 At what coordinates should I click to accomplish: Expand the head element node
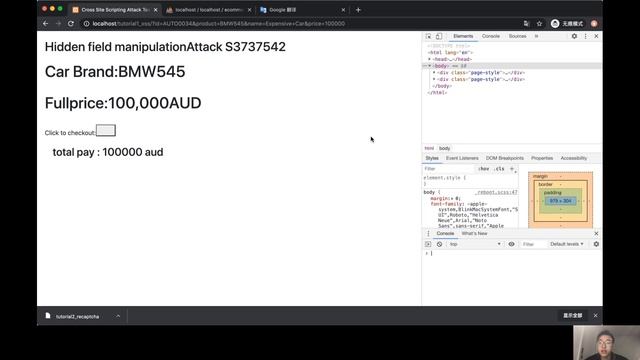[x=429, y=59]
